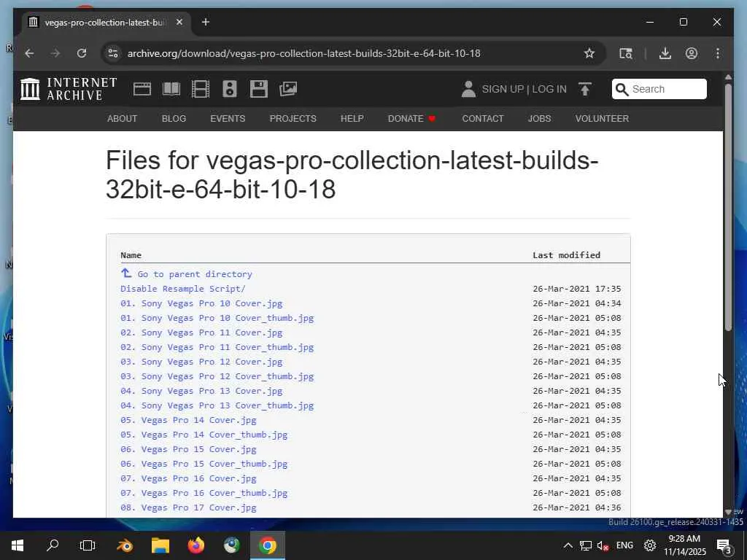Screen dimensions: 747x560
Task: Open the BLOG menu item
Action: (174, 119)
